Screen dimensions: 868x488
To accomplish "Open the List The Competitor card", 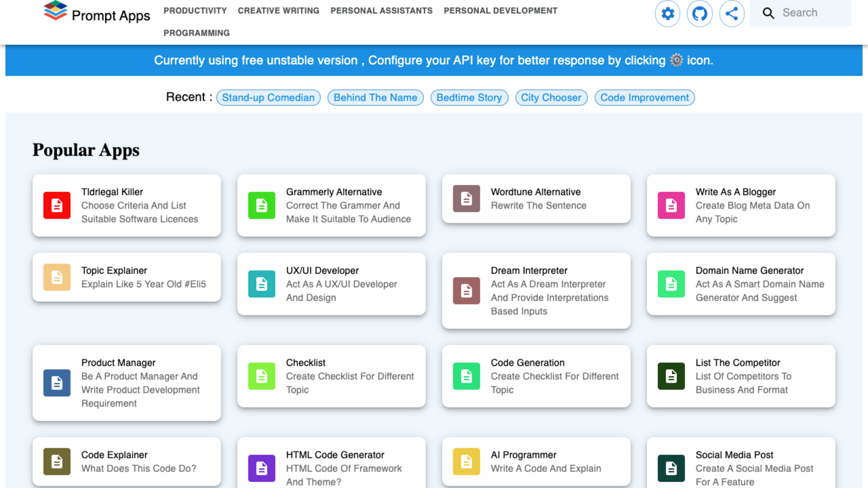I will tap(741, 376).
